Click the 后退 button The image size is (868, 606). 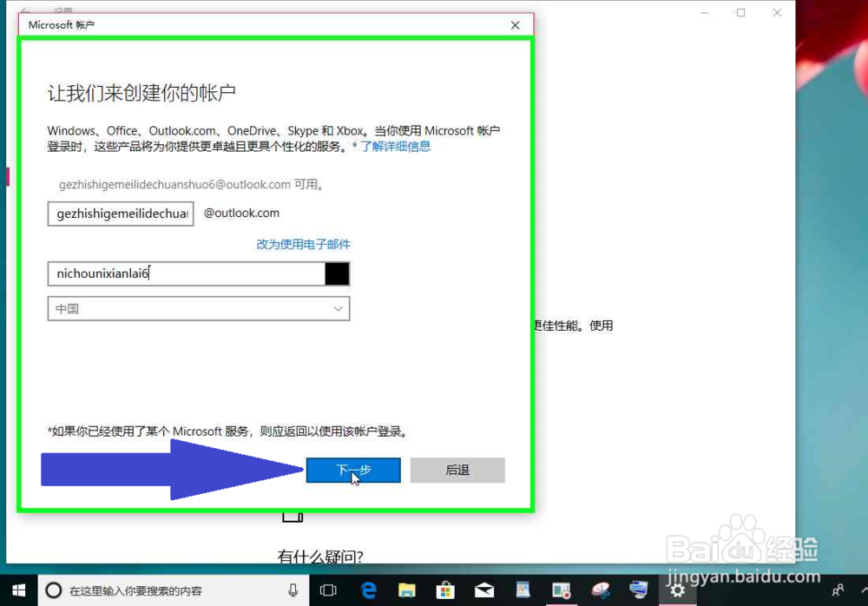click(x=457, y=471)
